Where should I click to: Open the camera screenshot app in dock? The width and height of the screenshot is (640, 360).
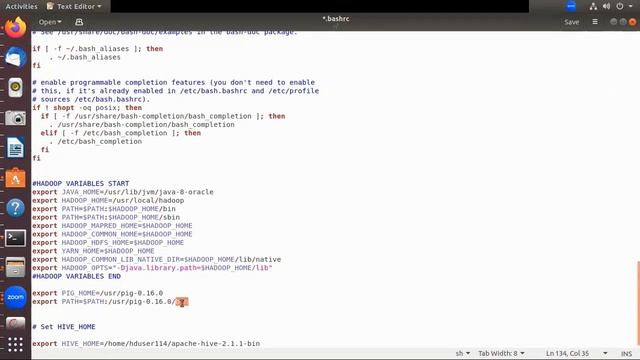click(15, 118)
